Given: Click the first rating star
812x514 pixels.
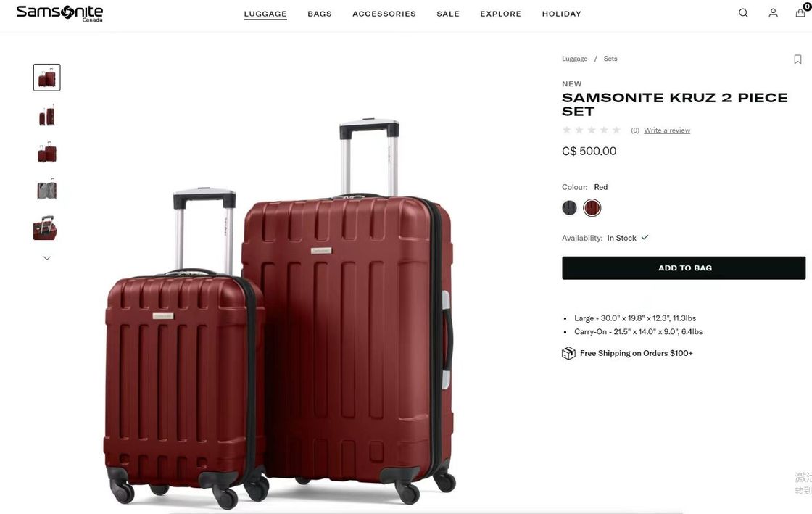Looking at the screenshot, I should 566,130.
